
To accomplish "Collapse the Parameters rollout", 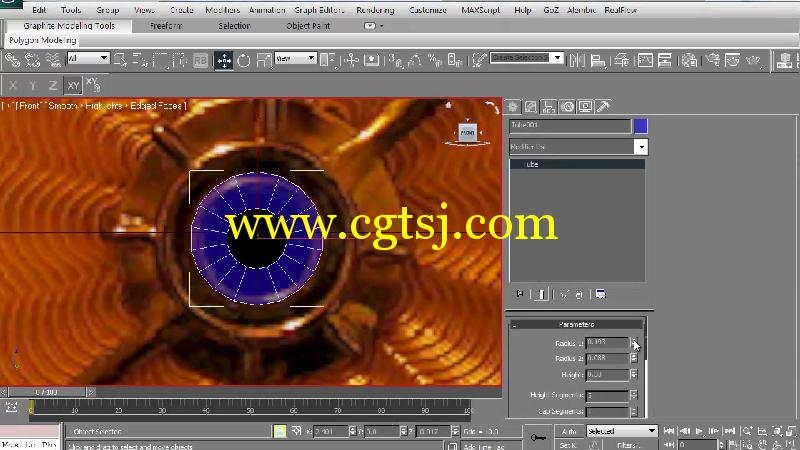I will (x=576, y=324).
